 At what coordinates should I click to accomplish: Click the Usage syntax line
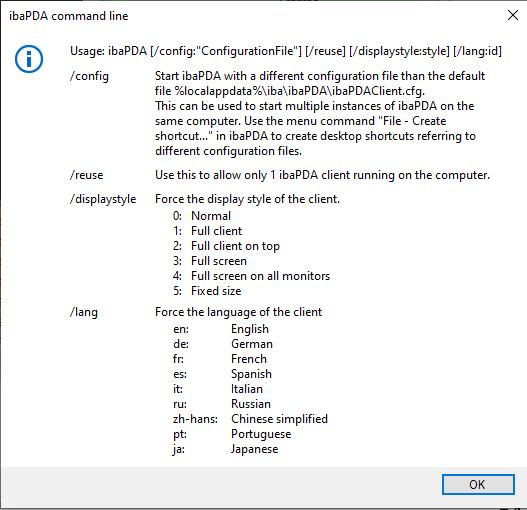click(x=286, y=51)
